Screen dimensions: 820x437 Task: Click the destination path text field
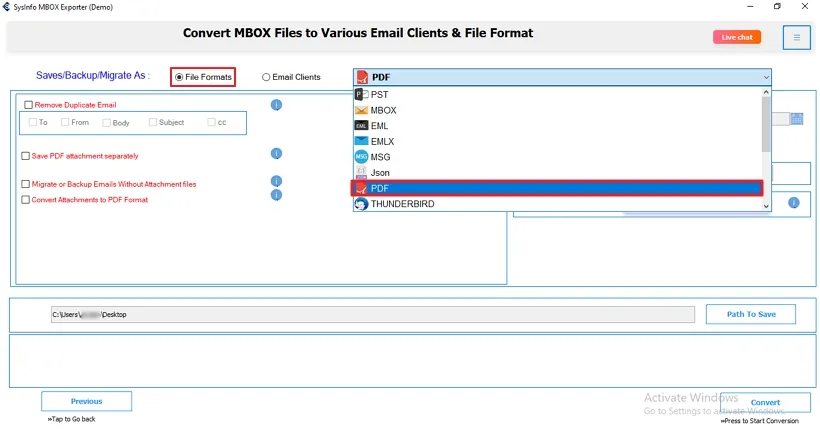tap(372, 314)
